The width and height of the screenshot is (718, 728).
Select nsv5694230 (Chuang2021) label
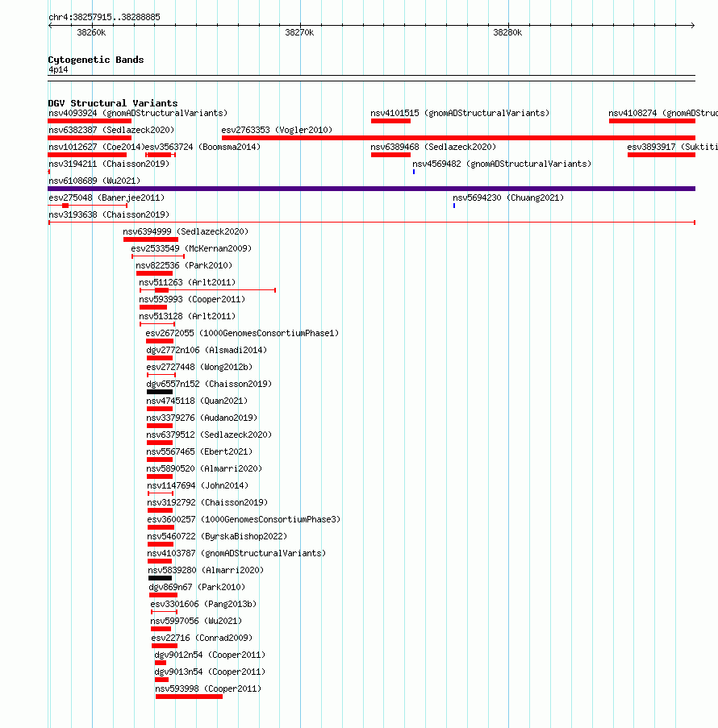click(508, 198)
